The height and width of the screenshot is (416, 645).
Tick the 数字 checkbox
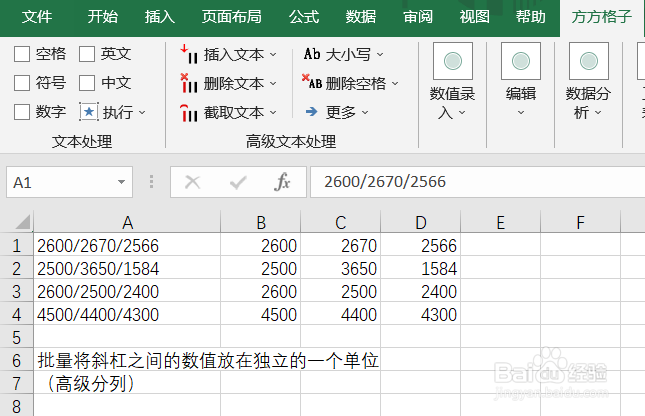click(22, 112)
